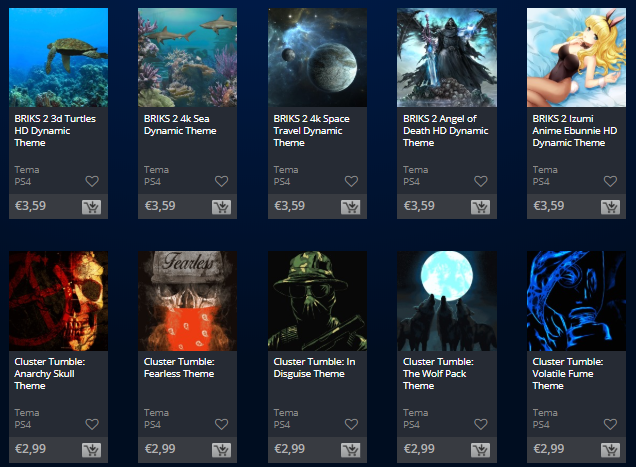636x467 pixels.
Task: Favorite the Izumi Anime Ebunnie theme
Action: coord(610,181)
